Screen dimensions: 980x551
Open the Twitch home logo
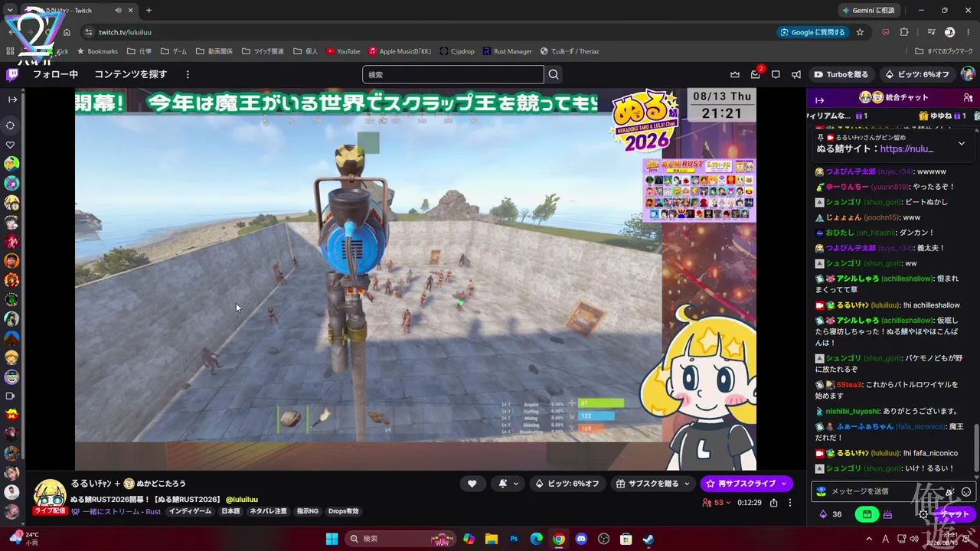pyautogui.click(x=12, y=74)
